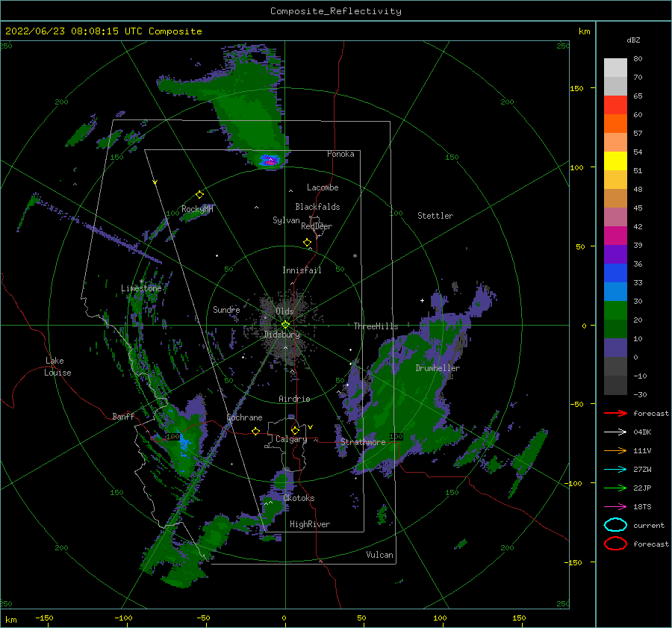Click the Calgary city label
The width and height of the screenshot is (672, 628).
[291, 439]
